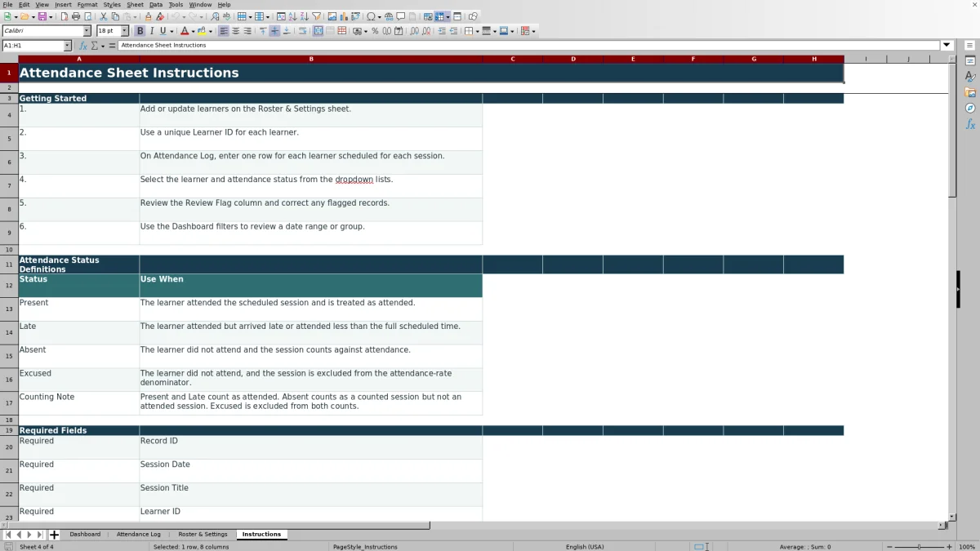Click the Spelling check icon
Viewport: 980px width, 551px height.
click(x=226, y=16)
